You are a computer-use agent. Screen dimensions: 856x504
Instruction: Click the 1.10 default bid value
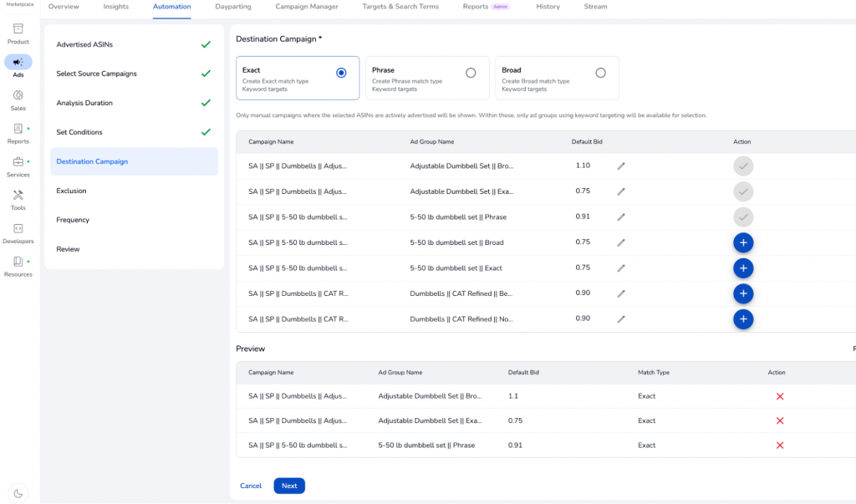coord(583,165)
